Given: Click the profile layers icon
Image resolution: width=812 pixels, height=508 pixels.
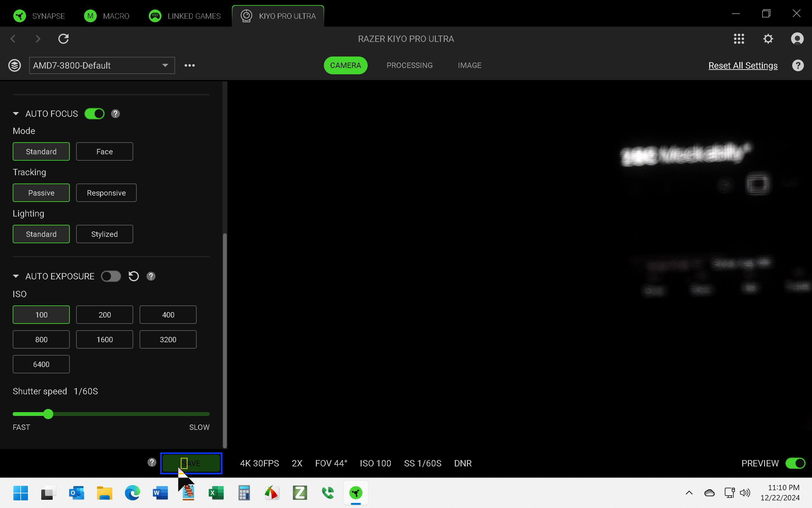Looking at the screenshot, I should click(x=14, y=65).
